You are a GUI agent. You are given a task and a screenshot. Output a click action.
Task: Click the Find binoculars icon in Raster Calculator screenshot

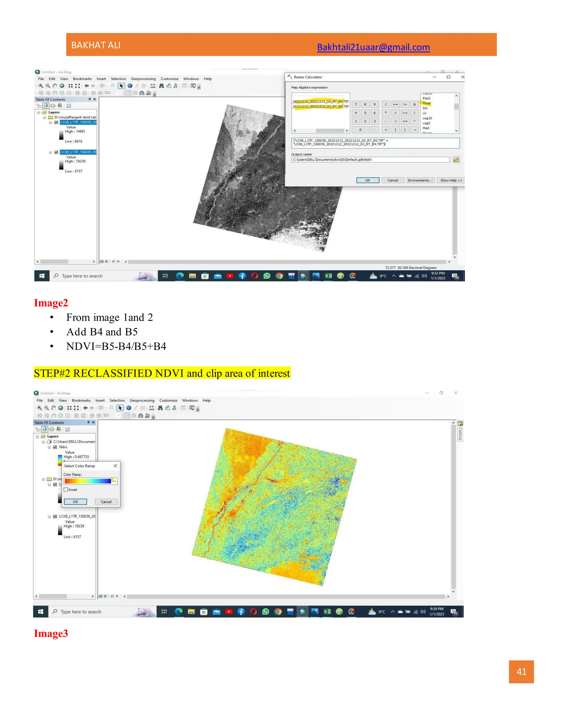coord(161,86)
